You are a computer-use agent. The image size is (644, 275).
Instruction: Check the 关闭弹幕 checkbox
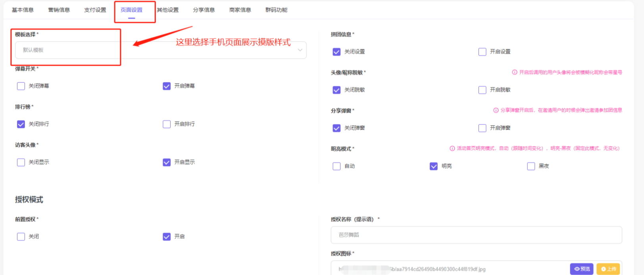[21, 86]
